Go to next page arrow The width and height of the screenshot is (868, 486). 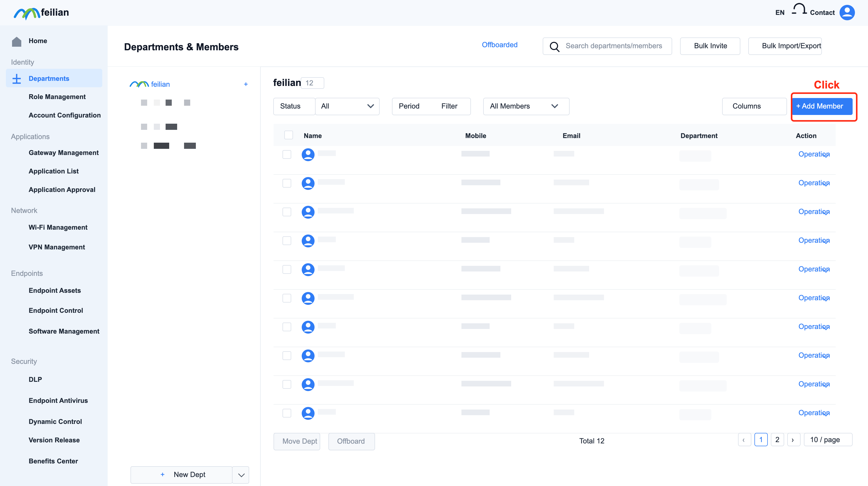(793, 440)
